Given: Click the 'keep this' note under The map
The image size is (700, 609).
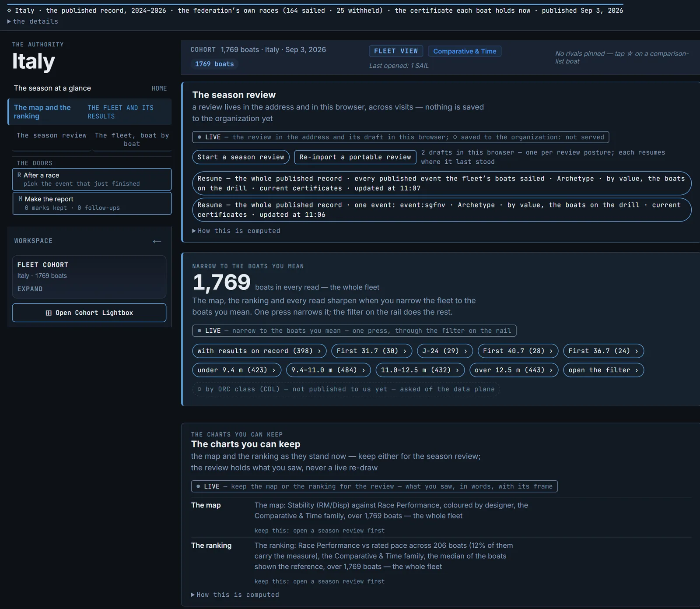Looking at the screenshot, I should [319, 531].
